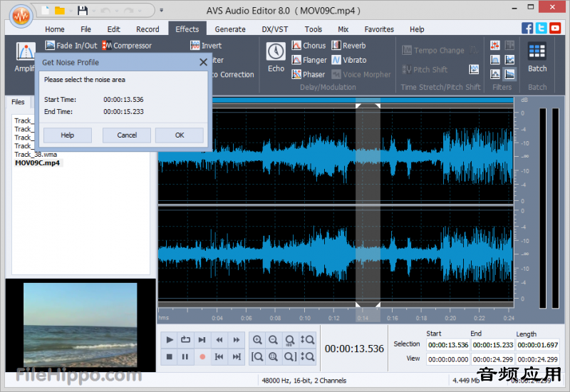Select Track_38.wma in the files list

click(x=36, y=155)
